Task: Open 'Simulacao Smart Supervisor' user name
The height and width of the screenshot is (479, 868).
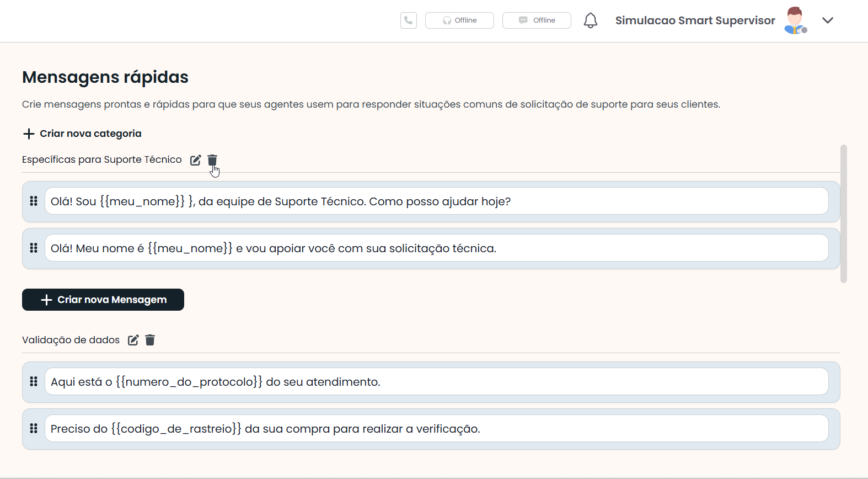Action: [x=695, y=20]
